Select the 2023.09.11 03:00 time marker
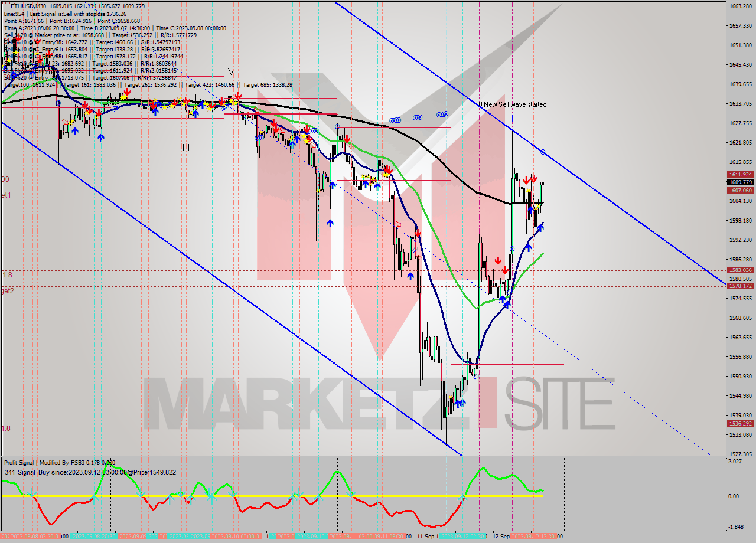 (350, 537)
